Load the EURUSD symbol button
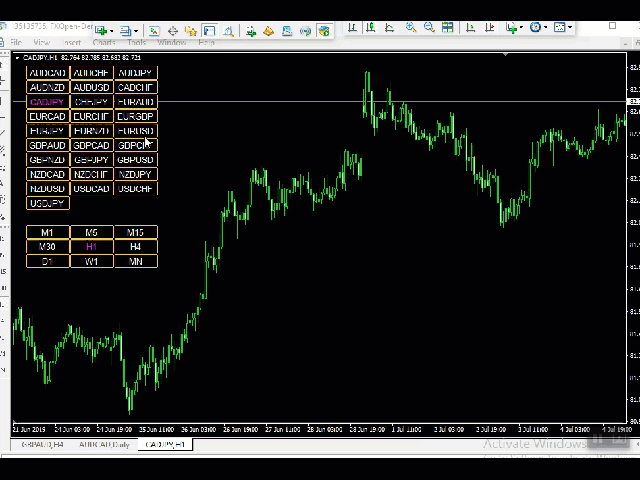This screenshot has height=480, width=640. click(x=136, y=131)
